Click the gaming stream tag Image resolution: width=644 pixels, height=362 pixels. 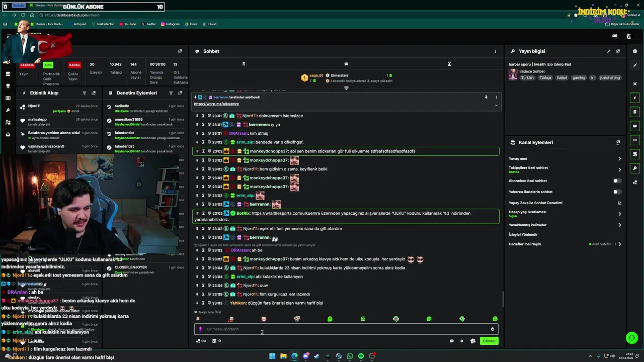[x=579, y=78]
